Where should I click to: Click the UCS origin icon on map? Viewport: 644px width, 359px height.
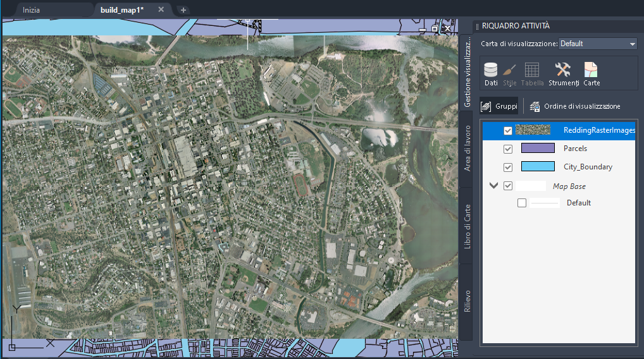12,348
